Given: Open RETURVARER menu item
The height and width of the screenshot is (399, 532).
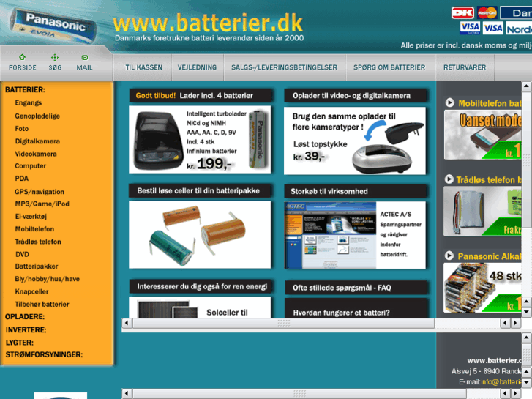Looking at the screenshot, I should click(x=465, y=67).
